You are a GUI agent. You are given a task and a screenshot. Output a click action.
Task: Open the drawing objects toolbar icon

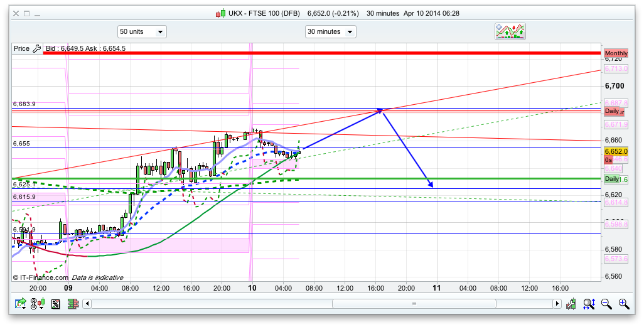510,31
